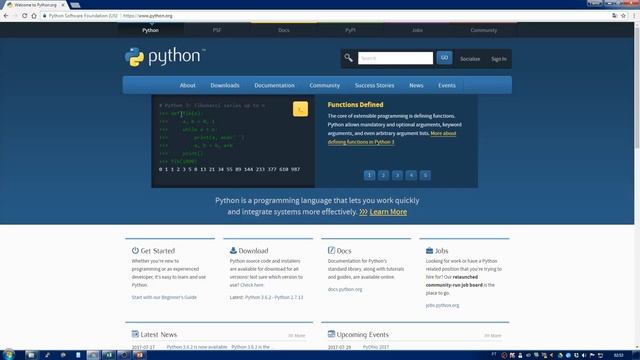Click the Docs section page icon
The width and height of the screenshot is (640, 360).
point(331,250)
